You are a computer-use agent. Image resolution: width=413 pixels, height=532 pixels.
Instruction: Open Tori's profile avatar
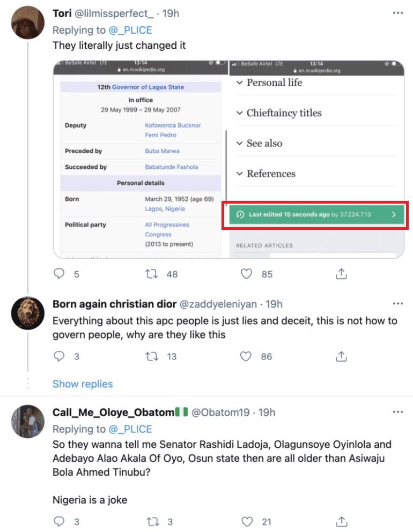(x=27, y=23)
